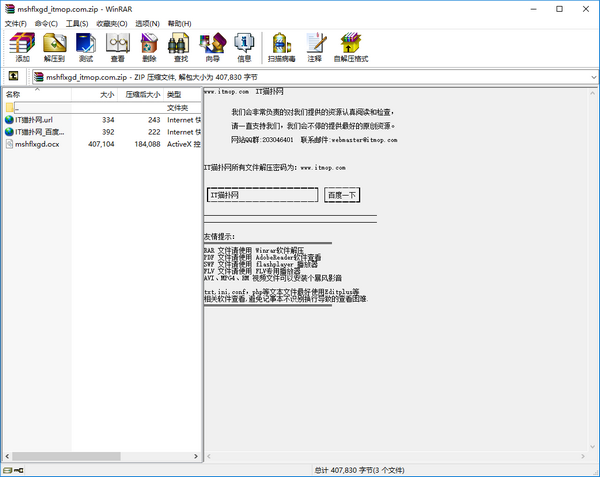
Task: Open the 选项(N) menu
Action: (x=147, y=24)
